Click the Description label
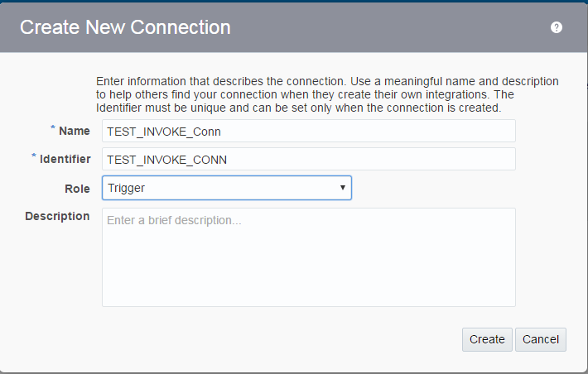Image resolution: width=588 pixels, height=374 pixels. click(x=57, y=216)
